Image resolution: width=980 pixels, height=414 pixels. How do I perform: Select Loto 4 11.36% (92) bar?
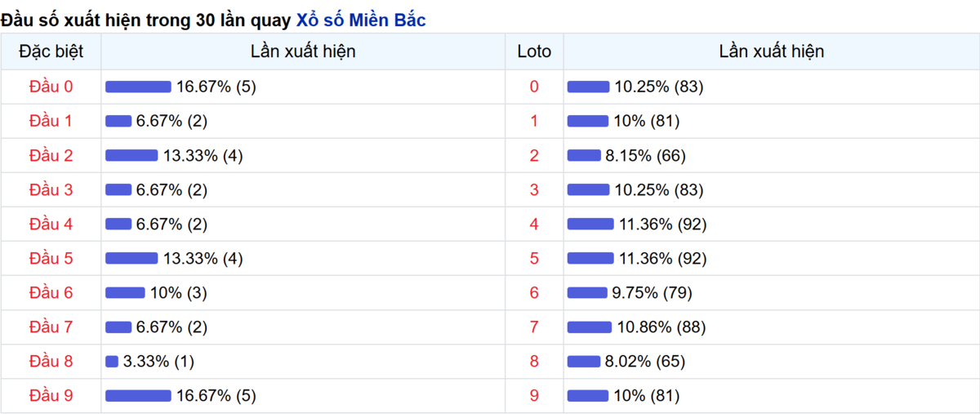590,224
